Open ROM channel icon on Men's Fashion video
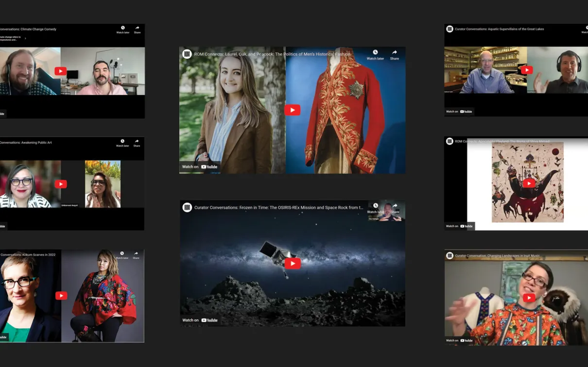 click(x=187, y=54)
